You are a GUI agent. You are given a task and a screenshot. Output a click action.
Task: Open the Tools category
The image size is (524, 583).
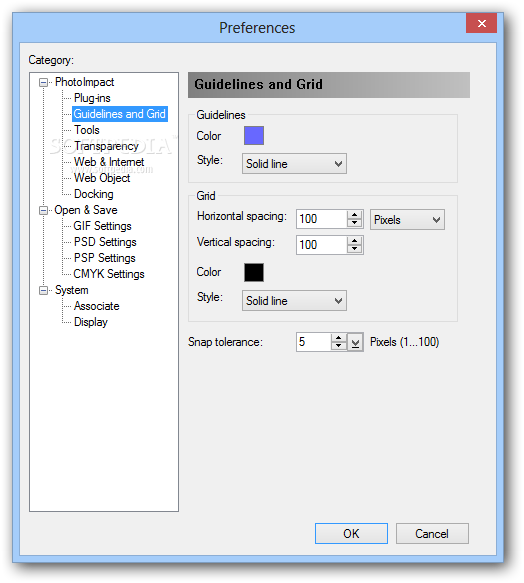[87, 130]
